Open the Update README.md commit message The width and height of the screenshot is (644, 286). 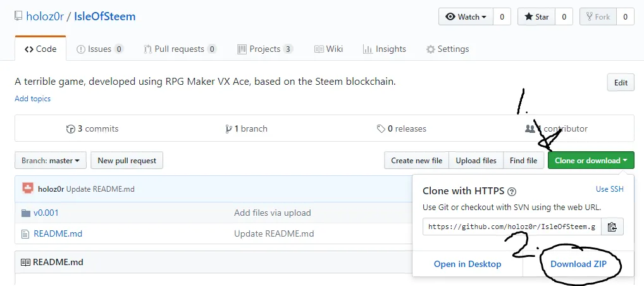[100, 189]
